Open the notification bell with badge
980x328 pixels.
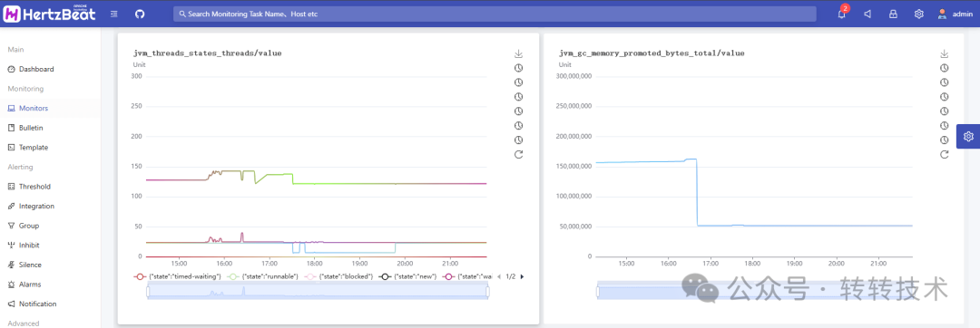(842, 13)
